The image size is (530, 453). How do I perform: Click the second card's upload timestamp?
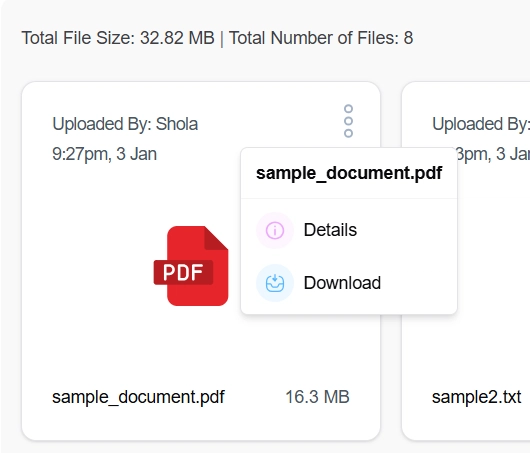(x=493, y=154)
